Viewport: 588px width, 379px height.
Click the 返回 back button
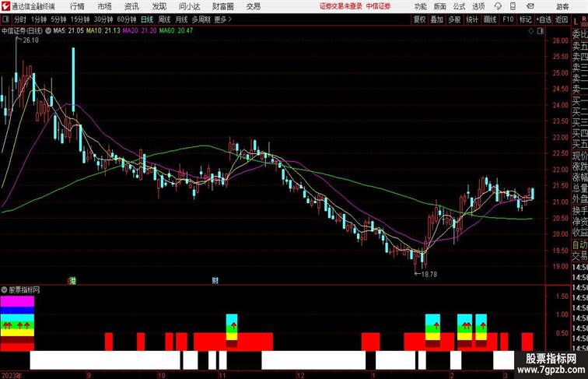tap(562, 19)
